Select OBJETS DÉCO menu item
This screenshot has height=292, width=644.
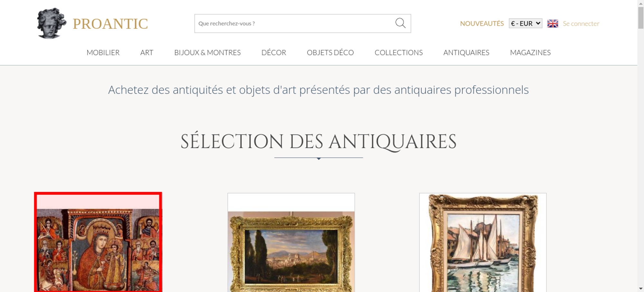(x=330, y=52)
